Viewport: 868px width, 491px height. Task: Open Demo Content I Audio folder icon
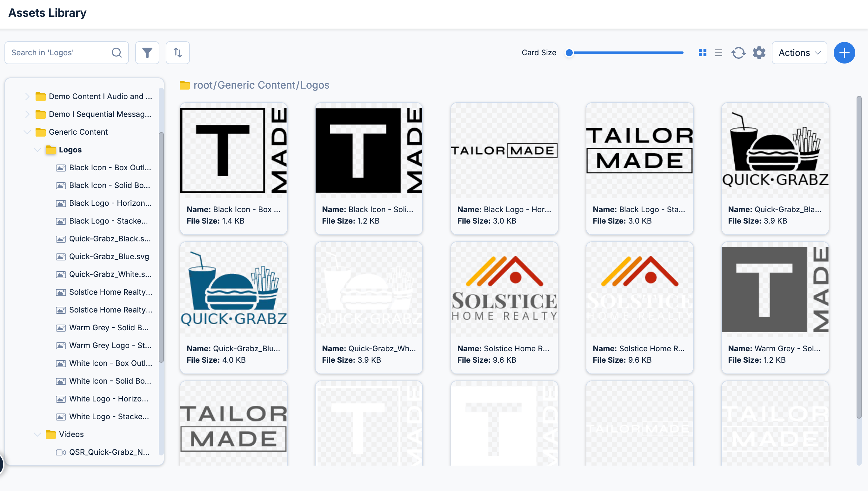(x=40, y=97)
